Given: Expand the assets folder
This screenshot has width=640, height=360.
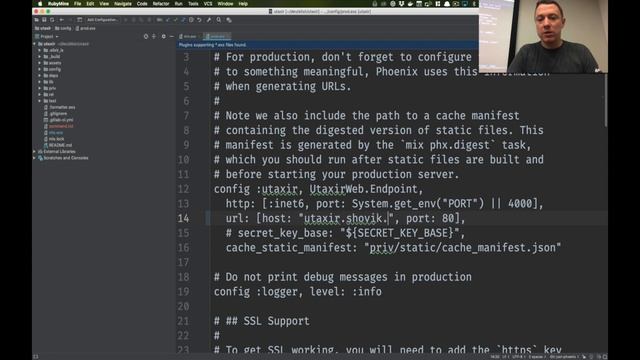Looking at the screenshot, I should 40,63.
